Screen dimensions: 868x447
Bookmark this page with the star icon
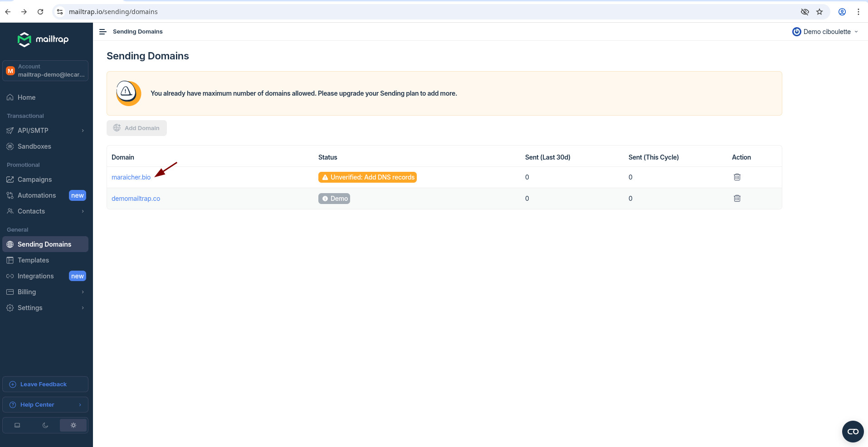pyautogui.click(x=819, y=12)
